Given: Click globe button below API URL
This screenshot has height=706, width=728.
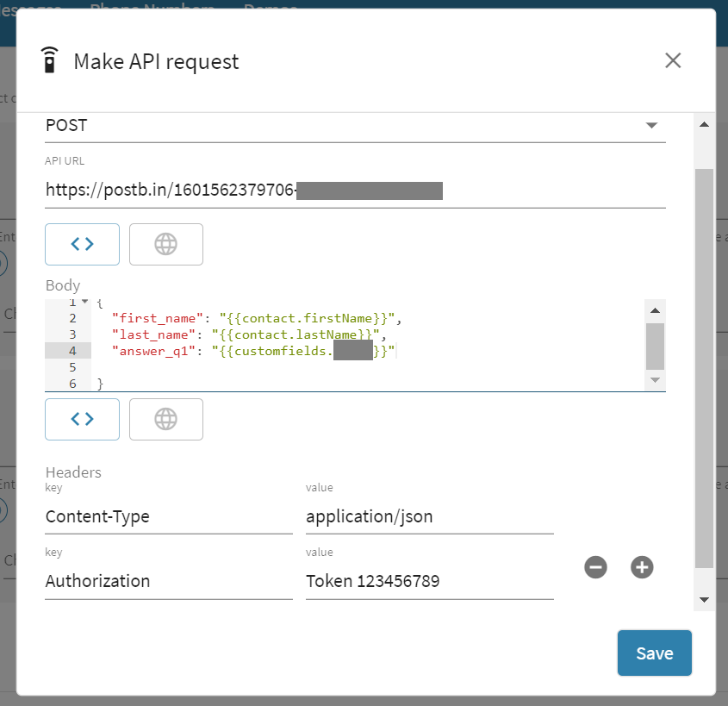Looking at the screenshot, I should tap(165, 244).
